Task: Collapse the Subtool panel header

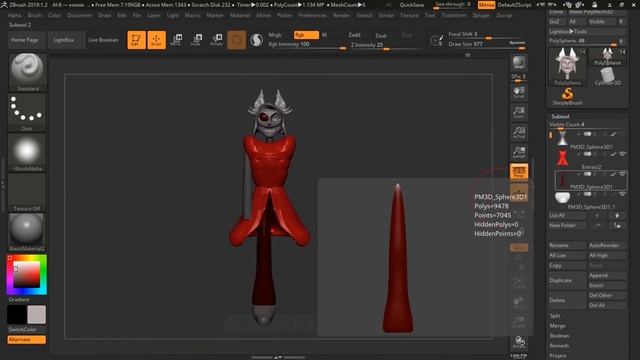Action: point(560,116)
